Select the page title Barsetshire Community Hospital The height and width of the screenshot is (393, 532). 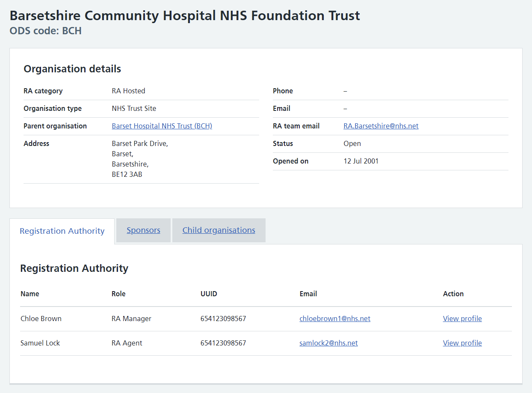(185, 15)
